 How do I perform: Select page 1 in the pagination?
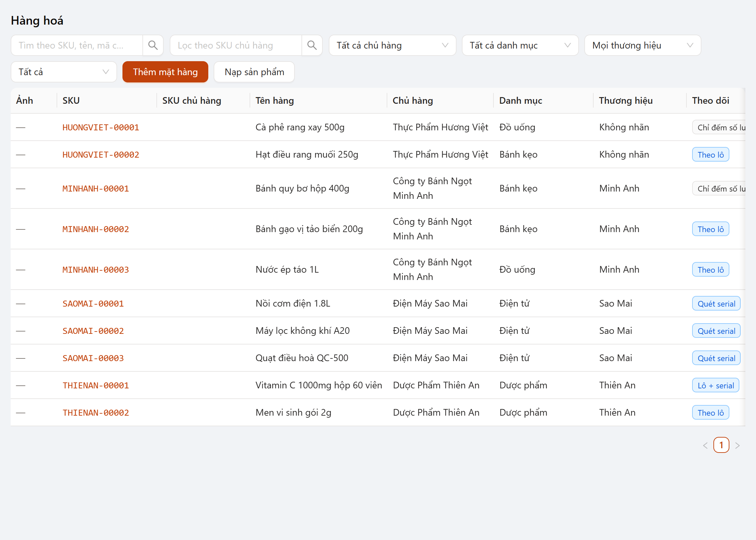coord(721,445)
